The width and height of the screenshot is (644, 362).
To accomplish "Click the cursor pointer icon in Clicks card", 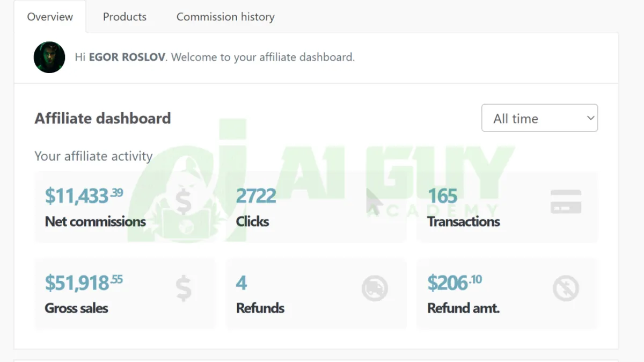I will (x=375, y=202).
